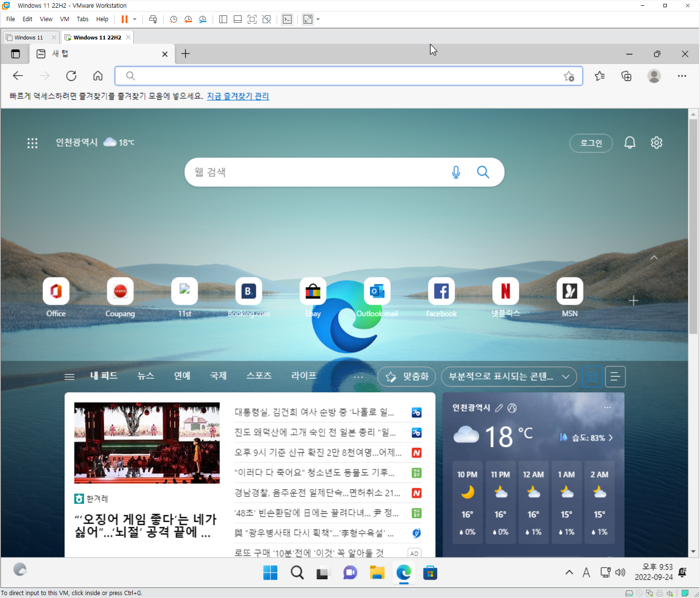Switch feed to grid view
This screenshot has height=598, width=700.
pos(592,377)
